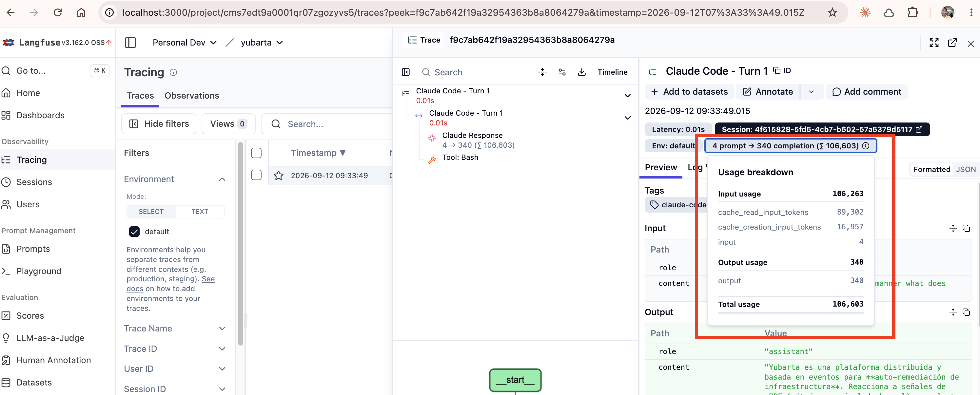Go back in browser history
980x395 pixels.
[10, 12]
